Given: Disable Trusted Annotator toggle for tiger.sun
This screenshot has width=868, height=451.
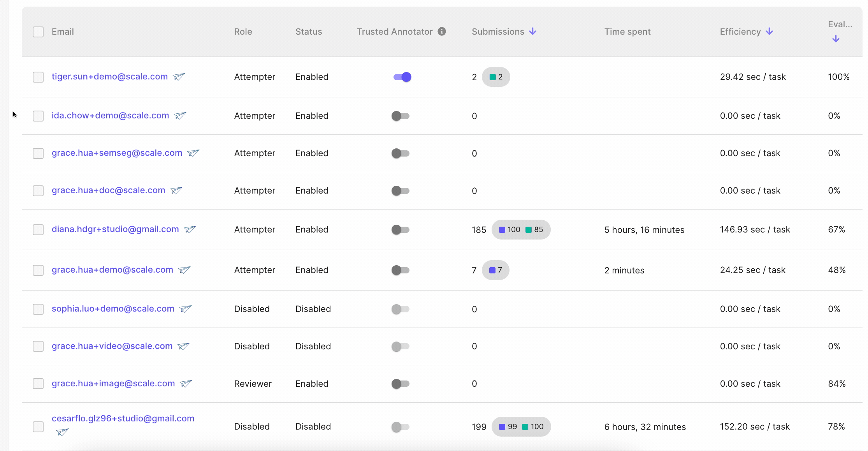Looking at the screenshot, I should click(x=402, y=77).
